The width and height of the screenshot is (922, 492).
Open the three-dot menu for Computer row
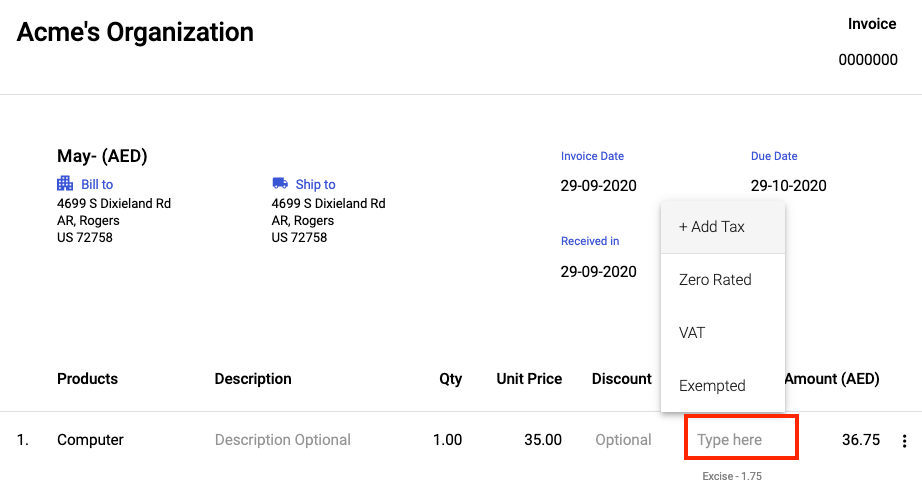(x=904, y=441)
